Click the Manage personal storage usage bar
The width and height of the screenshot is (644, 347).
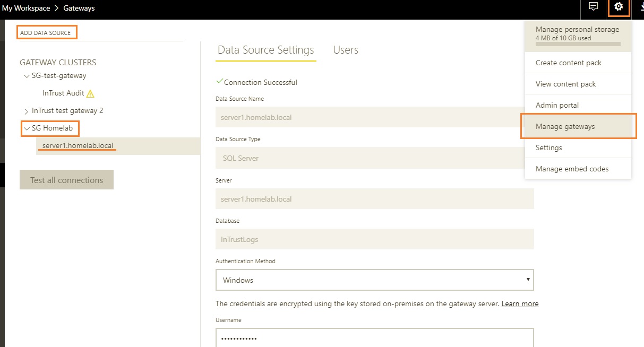coord(578,44)
